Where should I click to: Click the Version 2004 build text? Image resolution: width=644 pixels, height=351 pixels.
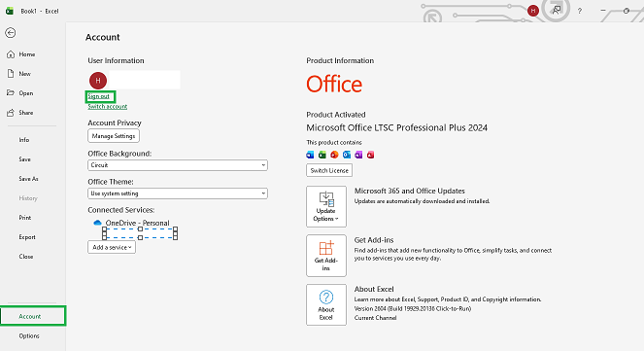(413, 308)
